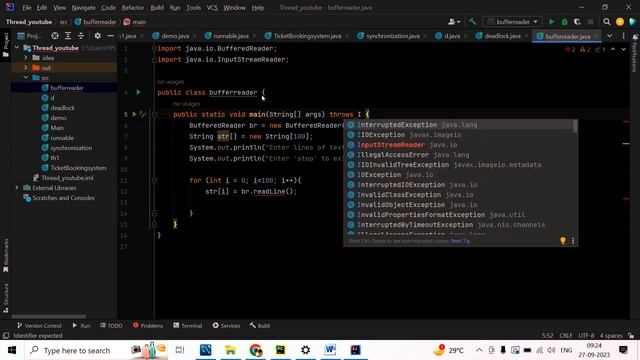Open the user account icon dropdown

(x=453, y=22)
